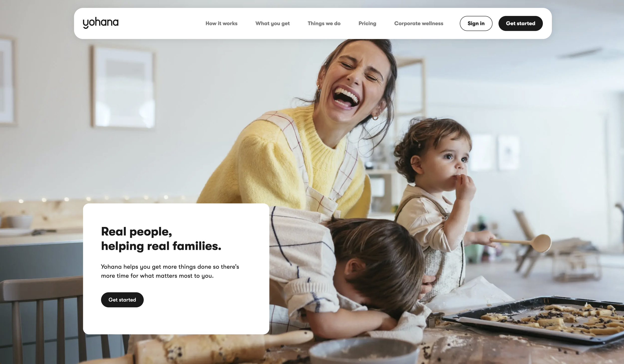Click the Real people headline text

click(x=161, y=239)
